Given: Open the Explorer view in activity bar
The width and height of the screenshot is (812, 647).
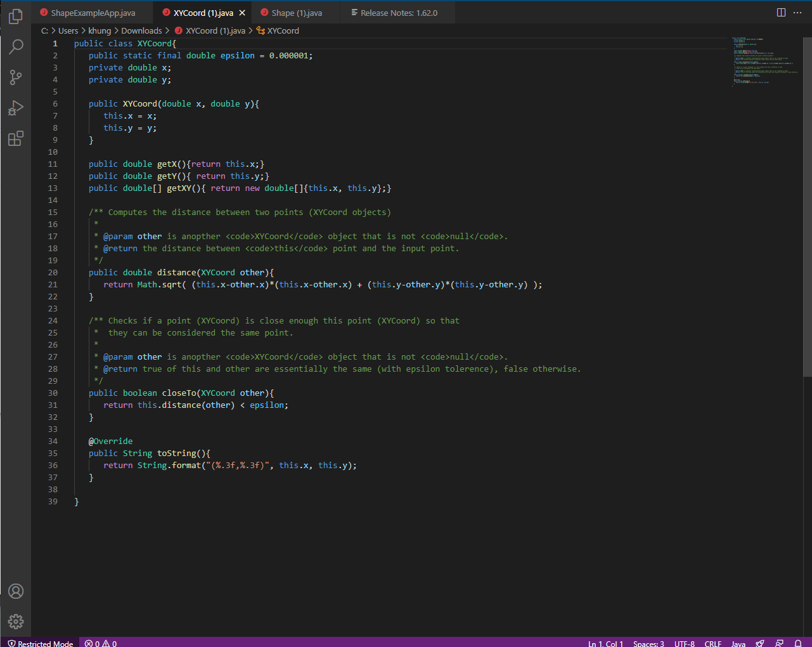Looking at the screenshot, I should [16, 16].
